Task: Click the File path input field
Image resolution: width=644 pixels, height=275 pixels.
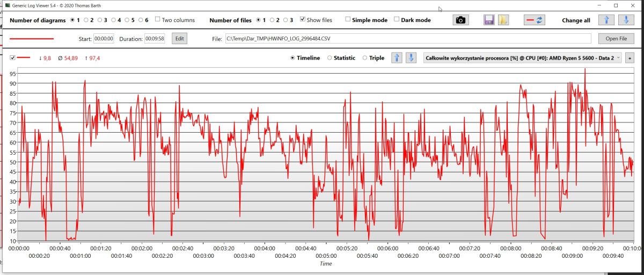Action: (x=408, y=39)
